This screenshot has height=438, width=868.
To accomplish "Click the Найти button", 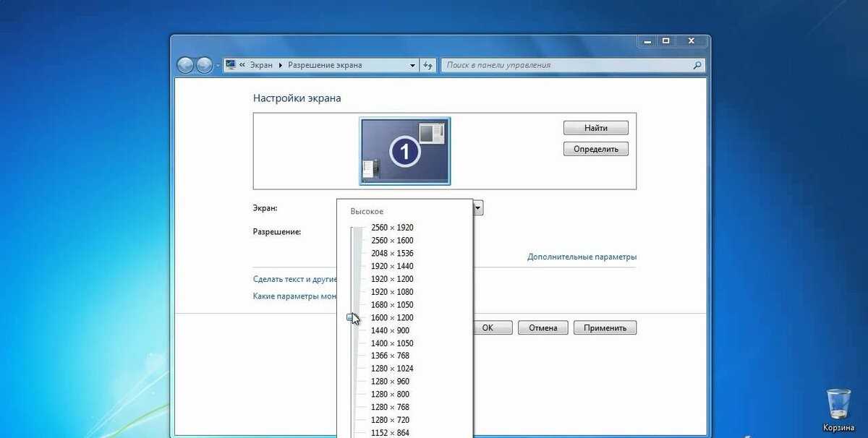I will [595, 128].
